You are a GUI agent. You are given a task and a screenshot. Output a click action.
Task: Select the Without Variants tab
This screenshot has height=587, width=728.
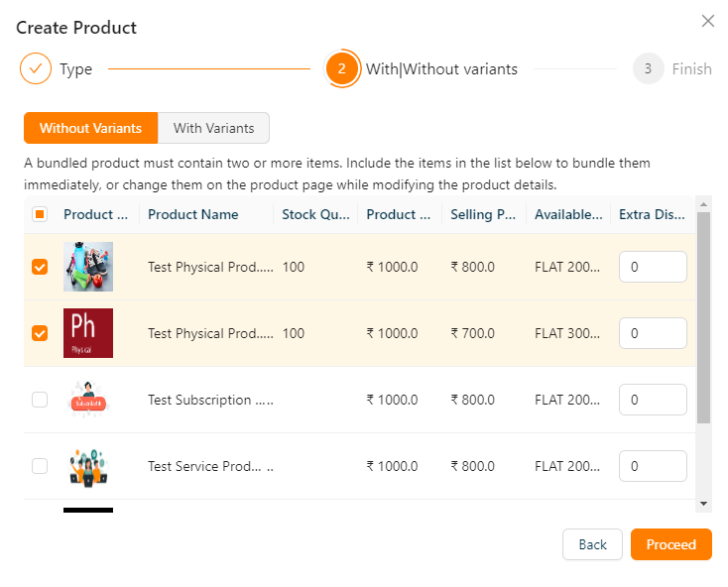[x=90, y=128]
